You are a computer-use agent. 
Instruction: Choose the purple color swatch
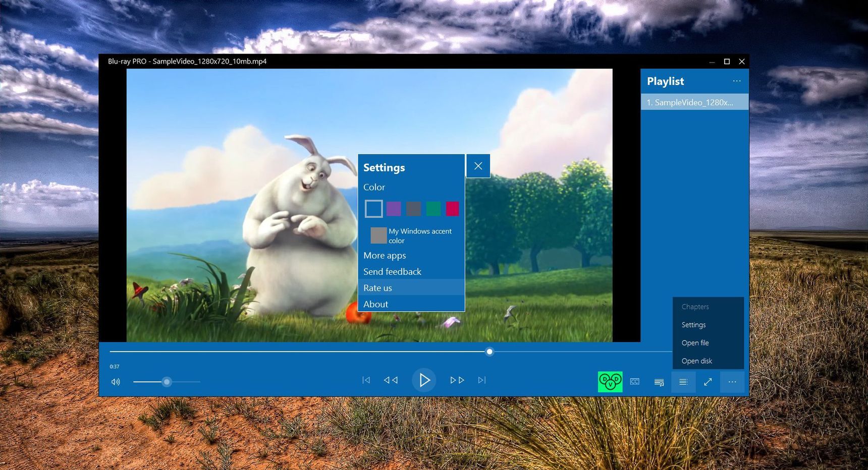point(394,208)
